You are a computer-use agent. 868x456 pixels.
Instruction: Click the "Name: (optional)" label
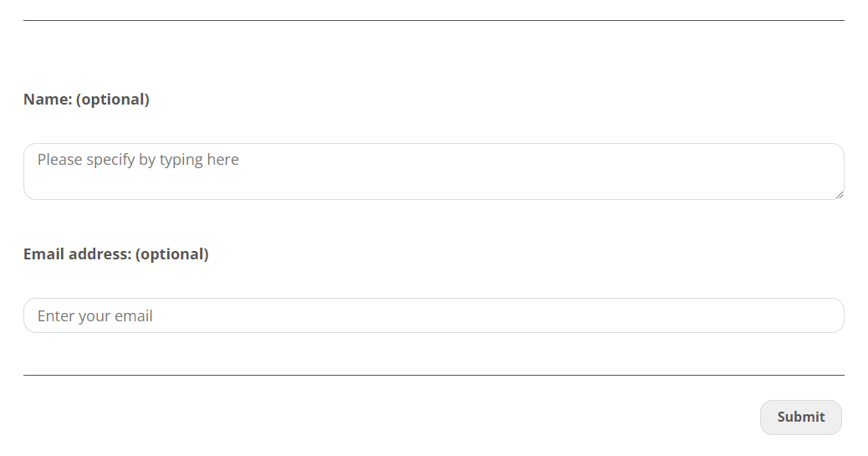coord(86,100)
